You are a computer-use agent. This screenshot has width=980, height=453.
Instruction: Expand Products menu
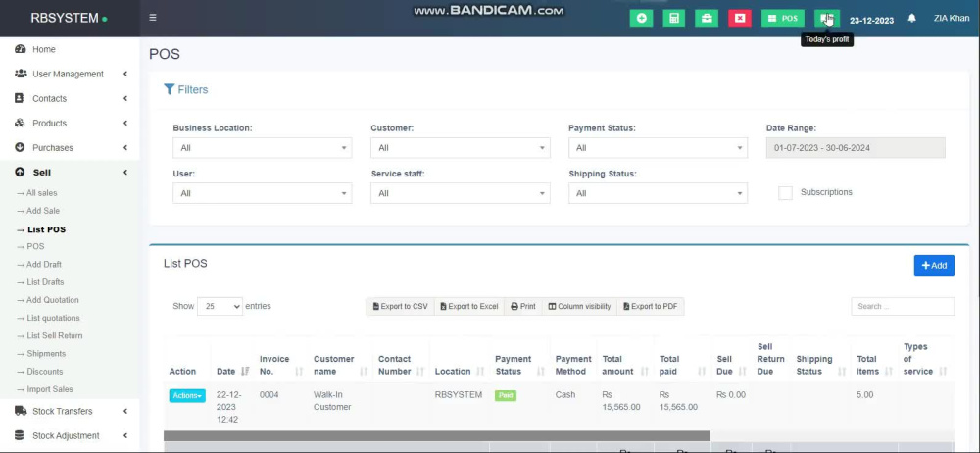(x=70, y=124)
